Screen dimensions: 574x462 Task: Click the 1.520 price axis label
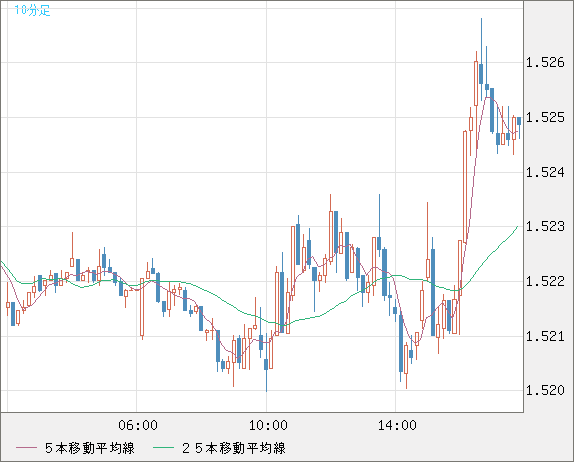545,390
